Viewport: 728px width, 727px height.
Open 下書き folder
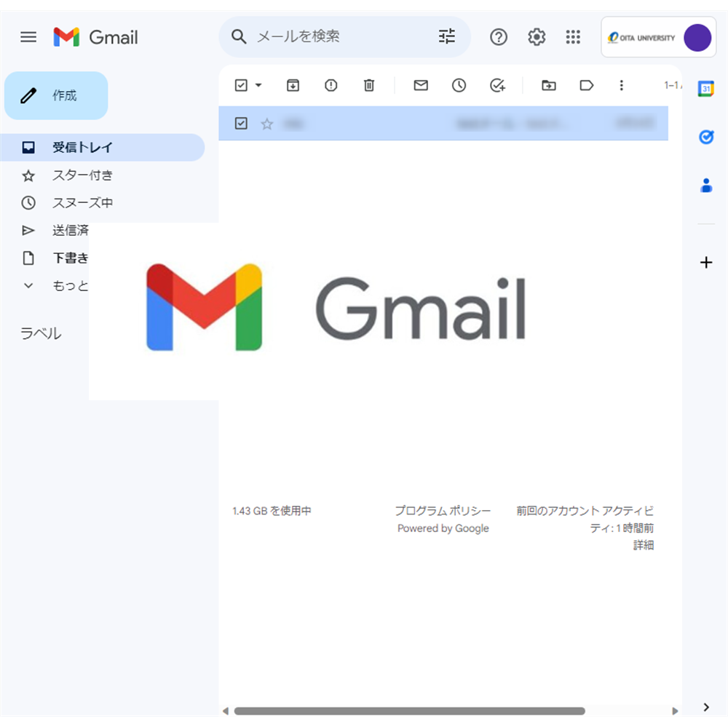56,258
